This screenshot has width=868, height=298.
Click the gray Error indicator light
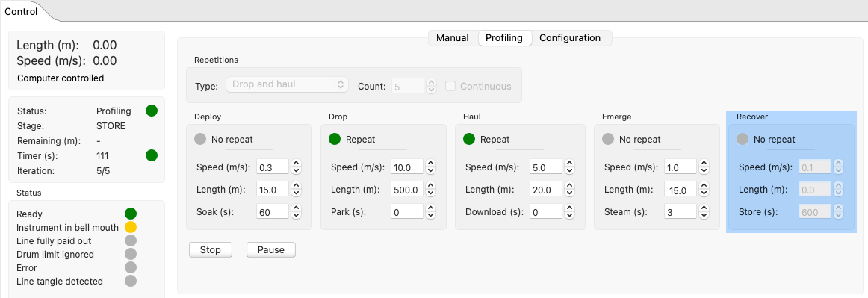point(130,267)
